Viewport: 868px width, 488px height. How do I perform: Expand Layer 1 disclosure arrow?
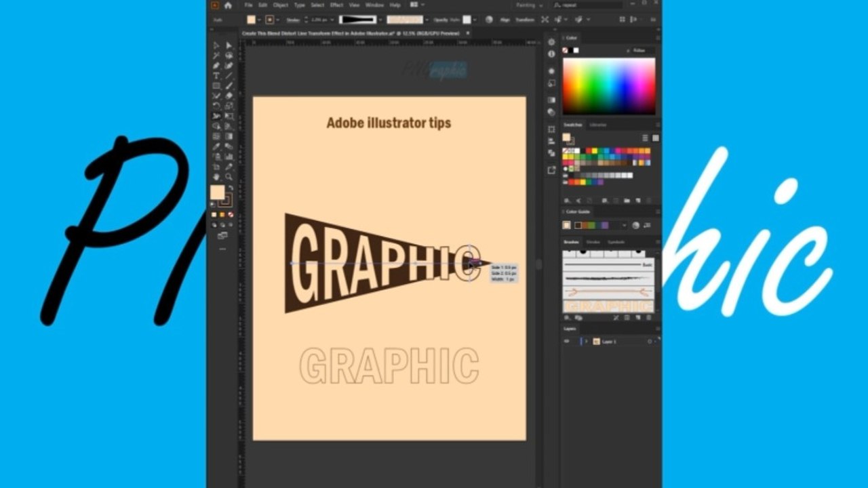coord(587,342)
